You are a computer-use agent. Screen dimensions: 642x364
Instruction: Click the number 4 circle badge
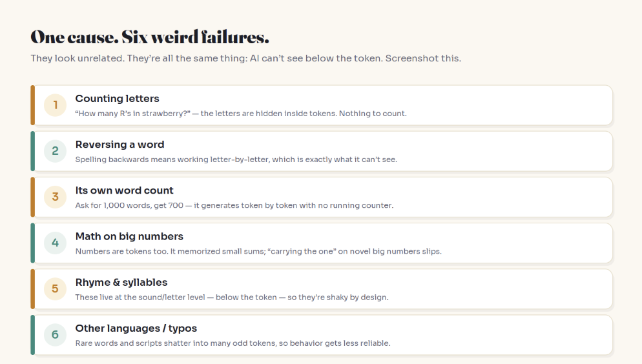click(56, 243)
